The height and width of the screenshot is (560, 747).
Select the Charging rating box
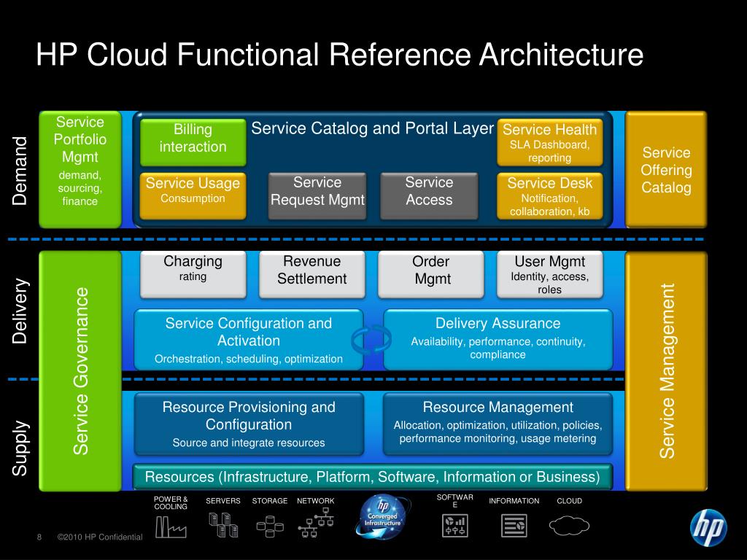coord(193,275)
